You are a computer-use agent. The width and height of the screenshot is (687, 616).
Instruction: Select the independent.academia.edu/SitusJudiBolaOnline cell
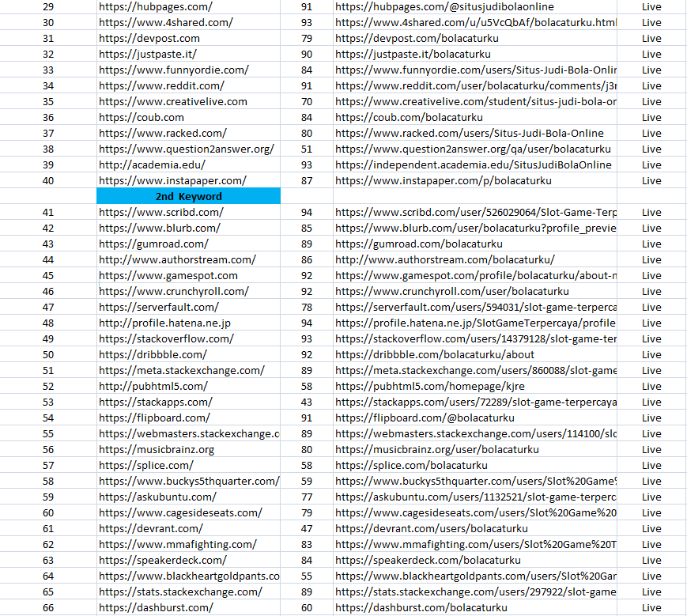point(475,164)
